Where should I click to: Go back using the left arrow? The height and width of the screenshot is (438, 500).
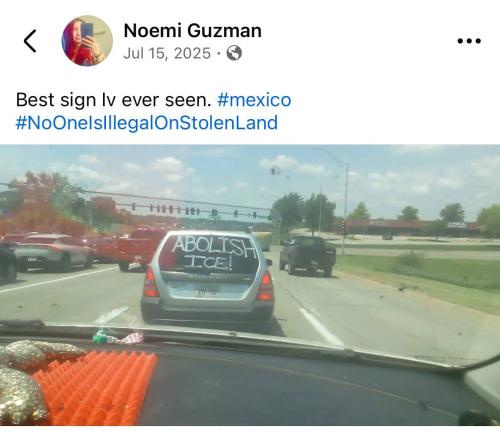coord(30,41)
